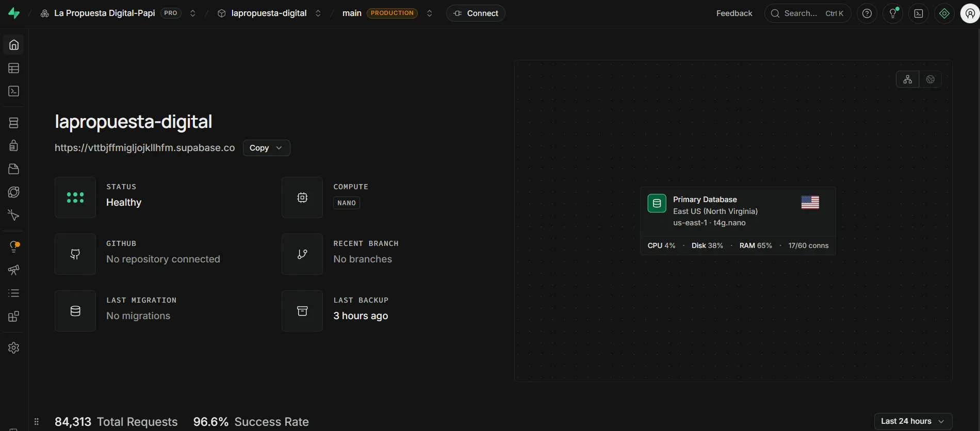
Task: Open the Last 24 hours range dropdown
Action: point(913,421)
